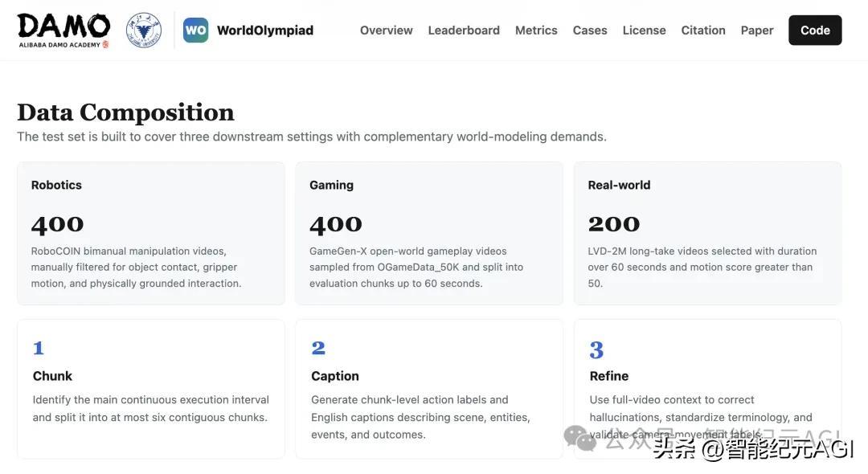Go to the Overview section
Image resolution: width=868 pixels, height=474 pixels.
[x=387, y=31]
